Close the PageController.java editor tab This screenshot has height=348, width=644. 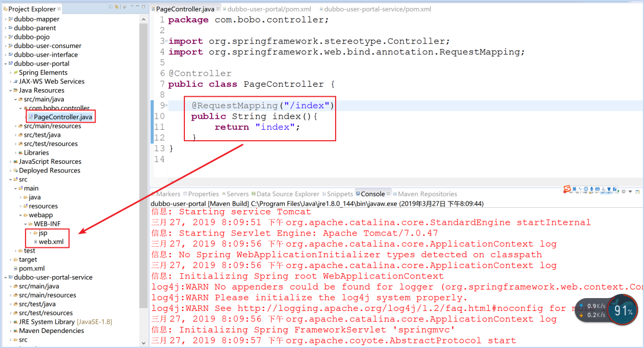pos(218,9)
